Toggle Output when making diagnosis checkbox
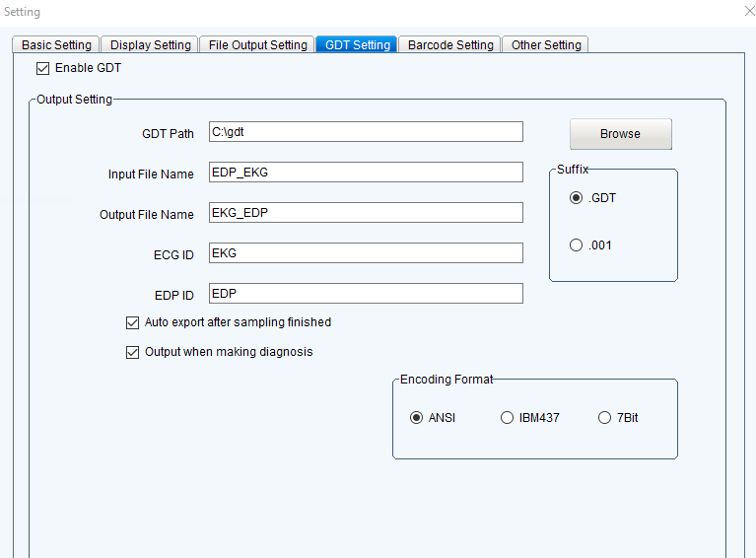 133,352
